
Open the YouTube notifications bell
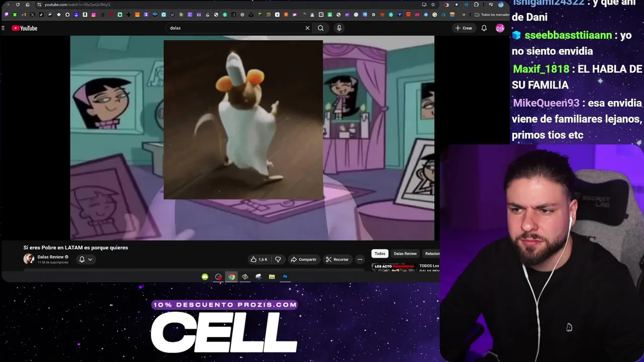484,28
